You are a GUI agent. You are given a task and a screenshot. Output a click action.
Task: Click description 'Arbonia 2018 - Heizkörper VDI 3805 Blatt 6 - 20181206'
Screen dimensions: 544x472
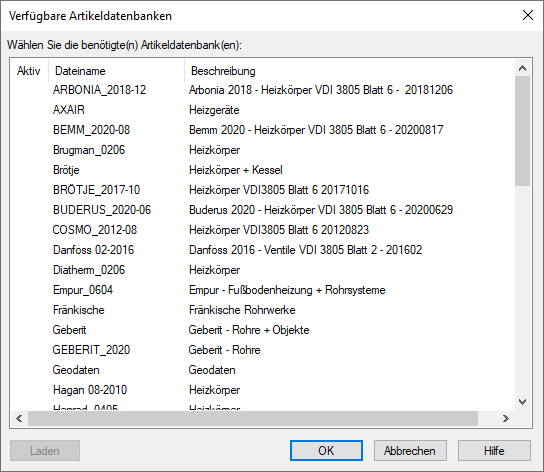click(321, 90)
